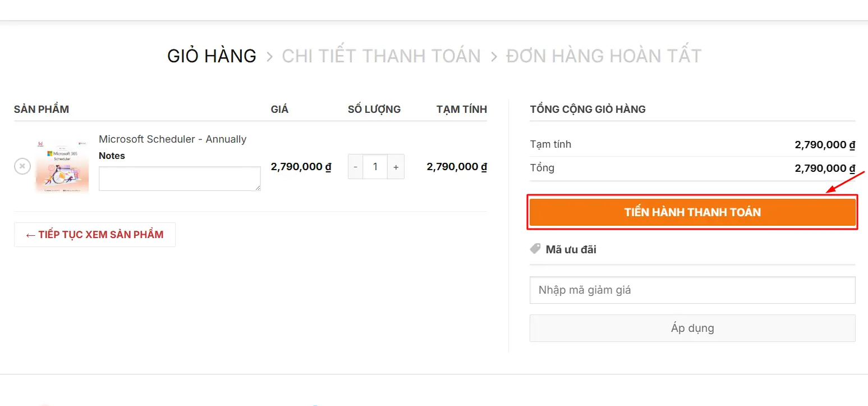The width and height of the screenshot is (868, 406).
Task: Click the TẠM TÍNH column header
Action: tap(462, 109)
